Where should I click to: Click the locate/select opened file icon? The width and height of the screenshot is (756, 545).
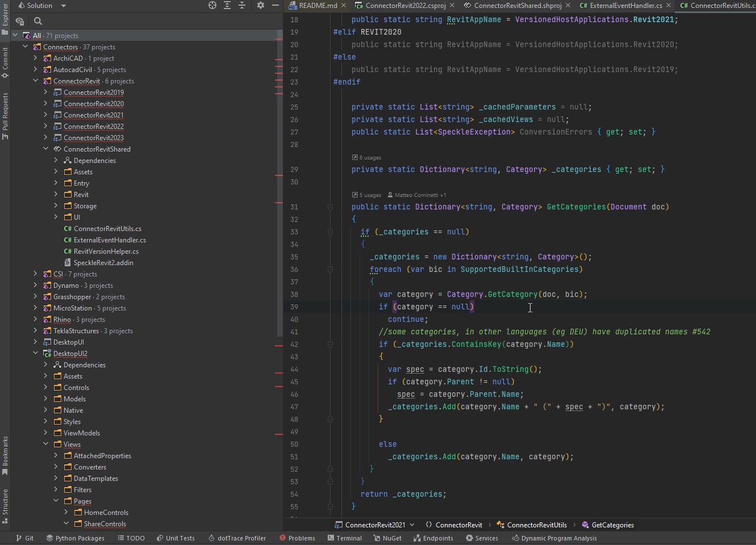click(x=212, y=5)
